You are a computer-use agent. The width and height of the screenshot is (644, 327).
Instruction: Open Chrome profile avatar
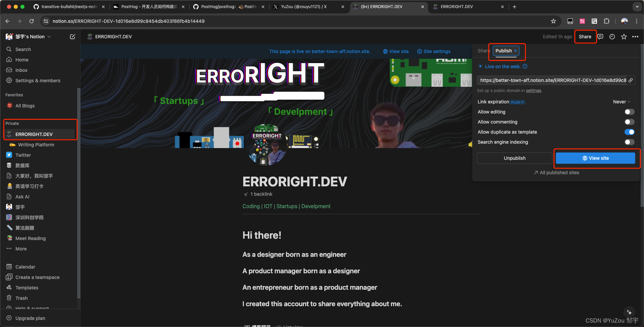[624, 21]
